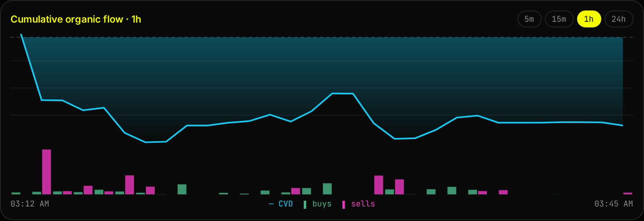Choose the active 1h timeframe
This screenshot has height=221, width=644.
[x=589, y=19]
